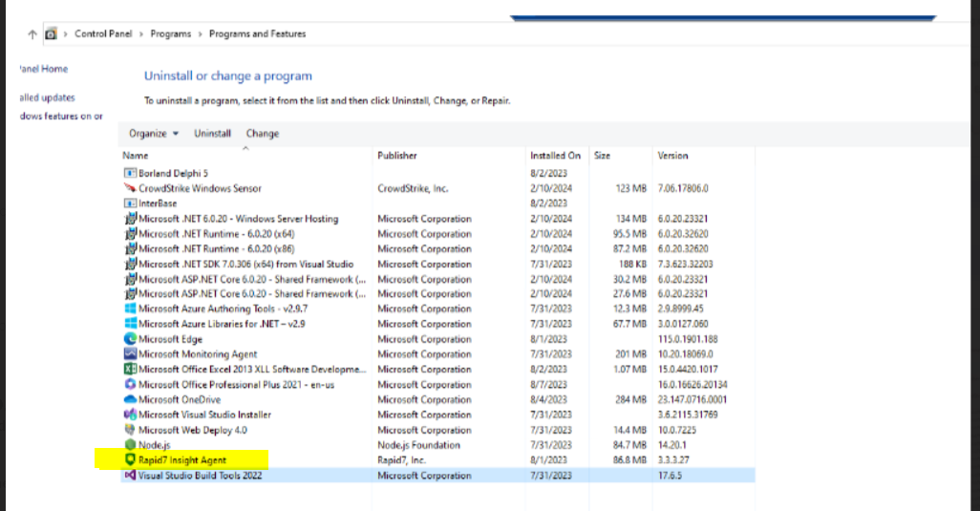
Task: Click the Microsoft Edge browser icon
Action: coord(130,338)
